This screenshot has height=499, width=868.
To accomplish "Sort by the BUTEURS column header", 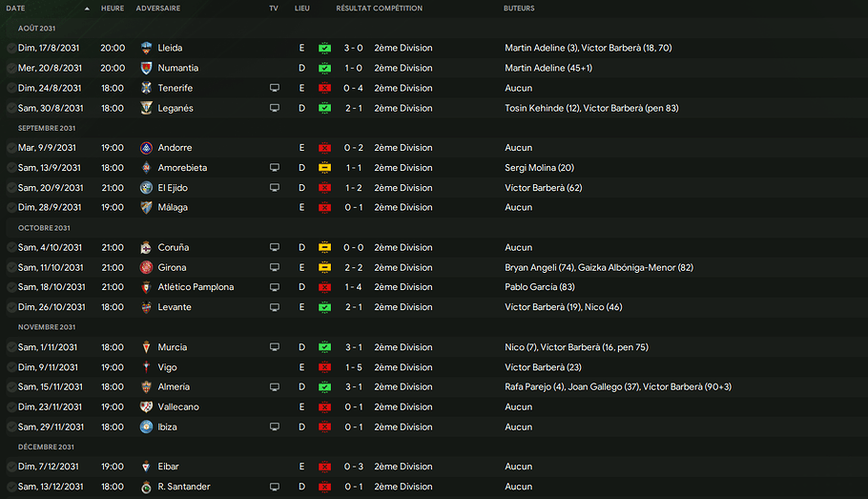I will (x=519, y=9).
